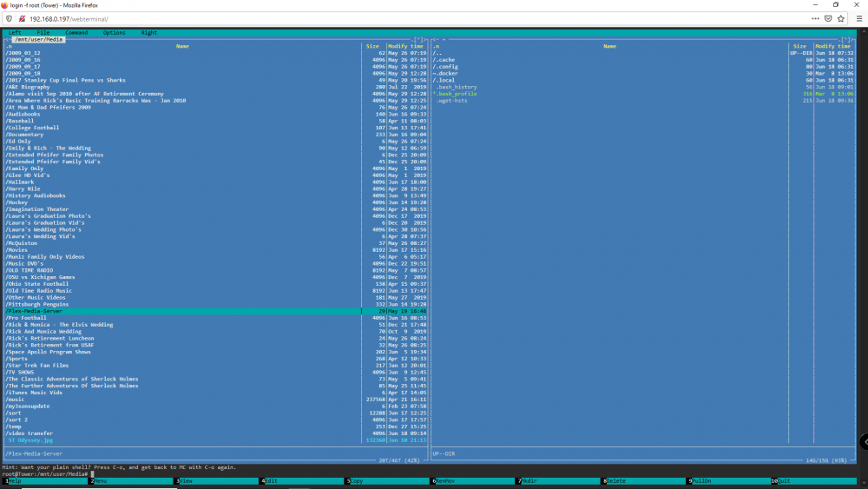Select the /Movies directory
Viewport: 868px width, 489px height.
click(x=16, y=250)
